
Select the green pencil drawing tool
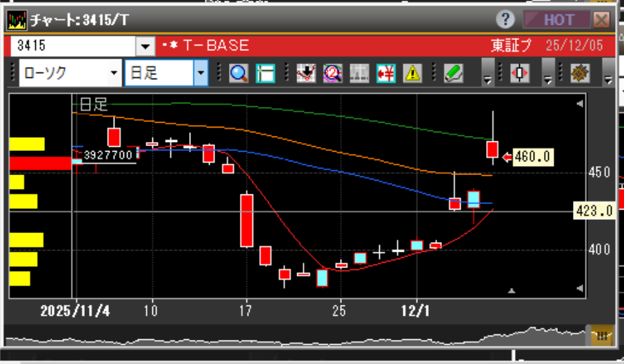(452, 73)
